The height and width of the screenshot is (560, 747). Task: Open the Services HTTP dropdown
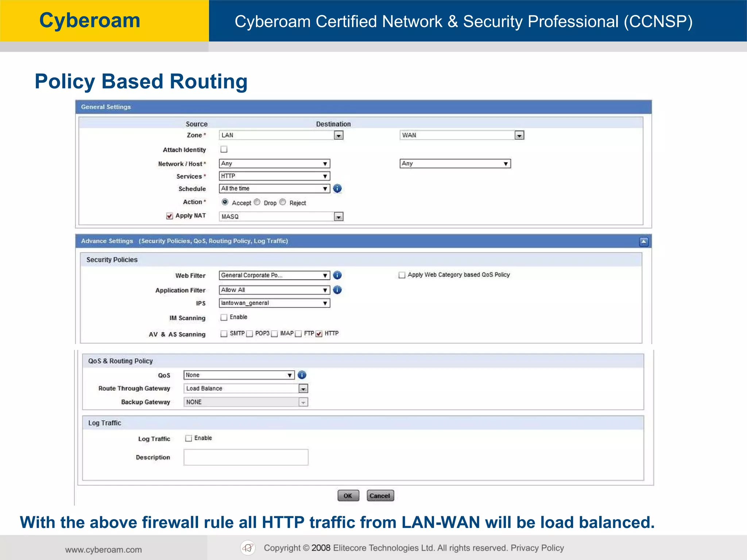click(275, 176)
